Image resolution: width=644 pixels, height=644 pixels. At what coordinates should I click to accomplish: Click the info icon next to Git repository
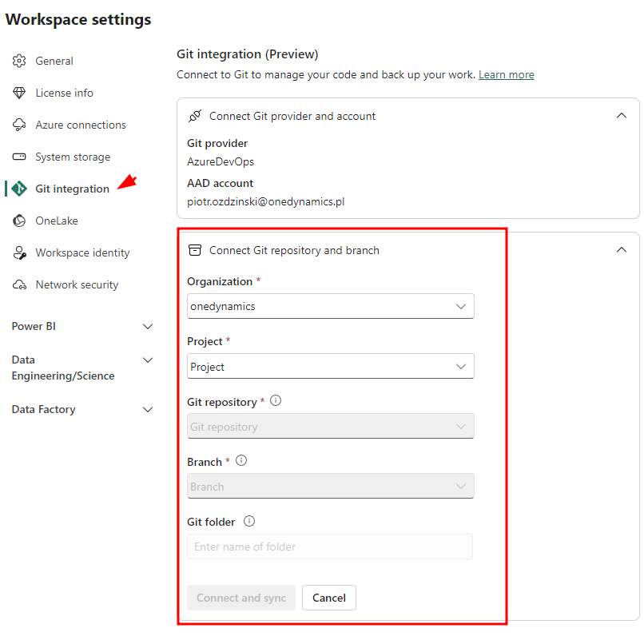(276, 401)
